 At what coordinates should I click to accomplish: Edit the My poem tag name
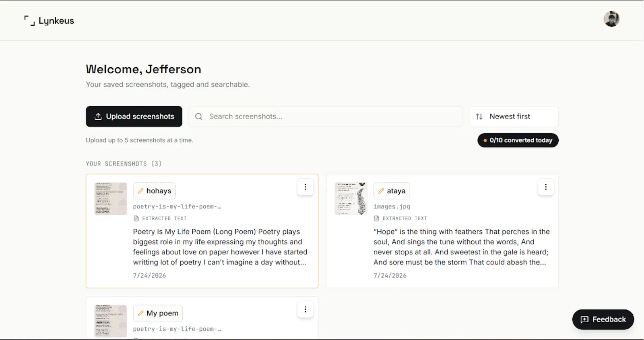tap(158, 313)
